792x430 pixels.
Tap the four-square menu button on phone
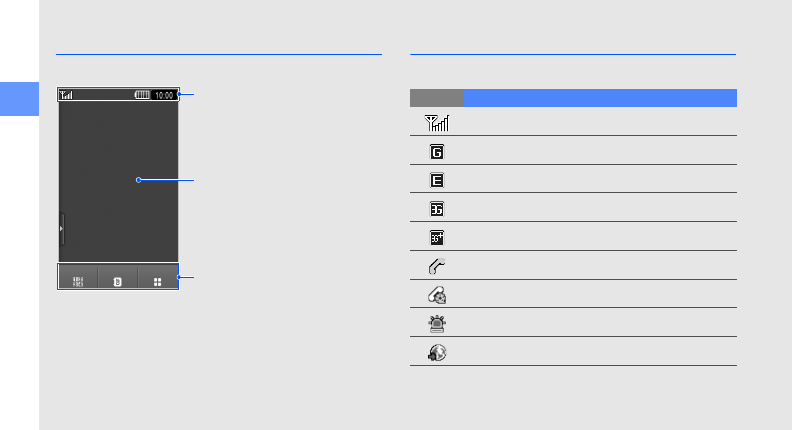pyautogui.click(x=158, y=280)
